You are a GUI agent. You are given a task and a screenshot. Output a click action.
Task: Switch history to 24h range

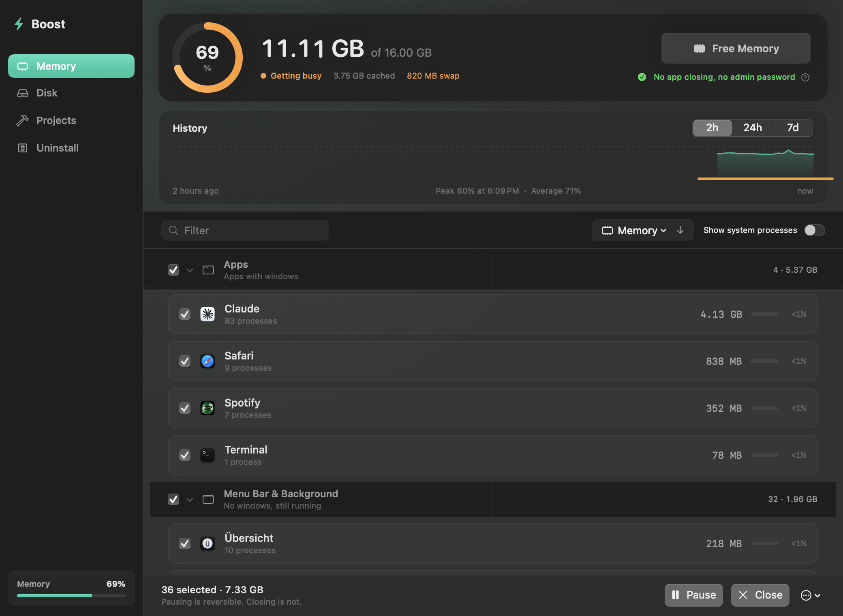(x=753, y=128)
